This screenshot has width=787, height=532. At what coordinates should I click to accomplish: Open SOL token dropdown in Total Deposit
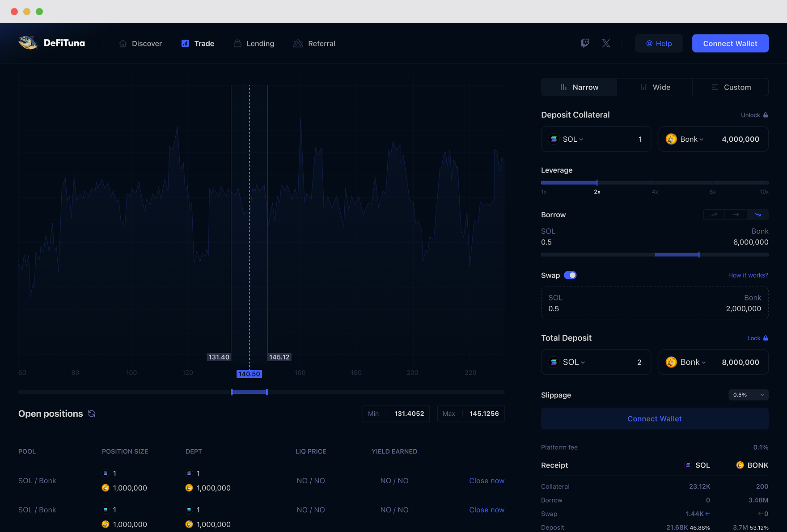574,362
